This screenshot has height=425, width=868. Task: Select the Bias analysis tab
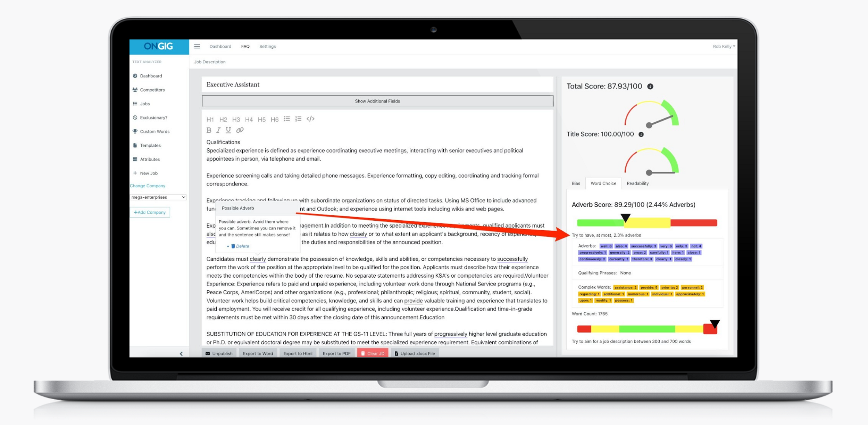coord(577,183)
